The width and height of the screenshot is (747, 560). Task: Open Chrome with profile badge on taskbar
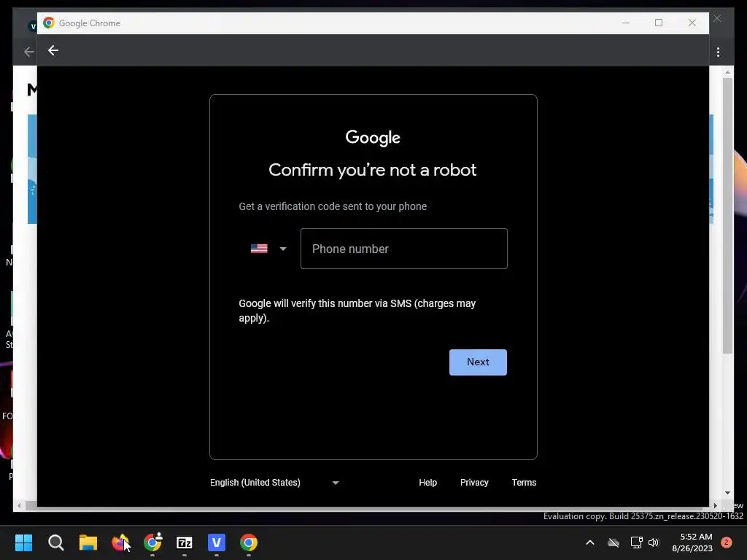152,542
